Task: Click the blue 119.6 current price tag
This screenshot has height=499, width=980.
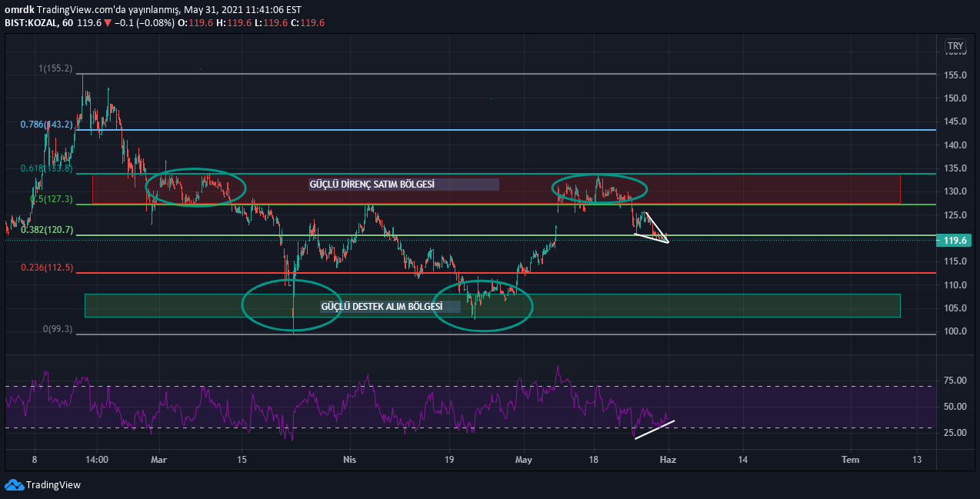Action: tap(954, 241)
